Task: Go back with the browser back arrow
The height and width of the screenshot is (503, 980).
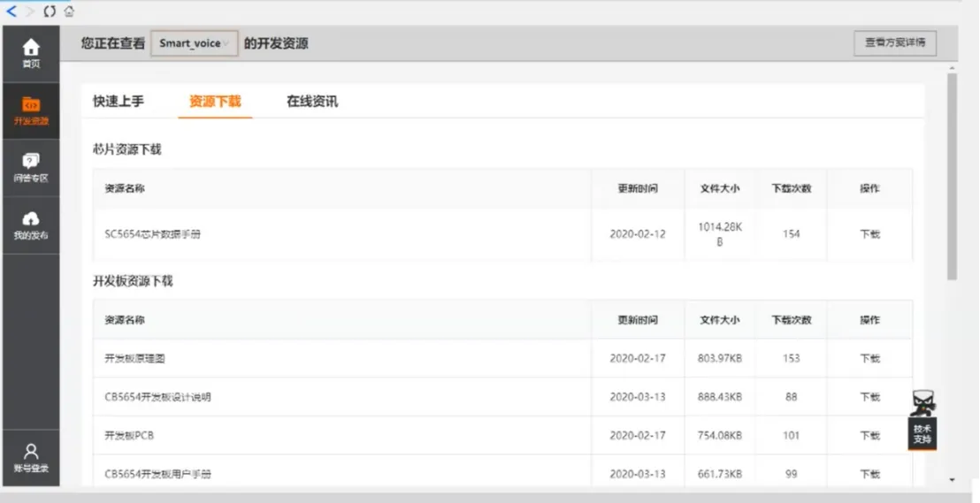Action: click(x=11, y=11)
